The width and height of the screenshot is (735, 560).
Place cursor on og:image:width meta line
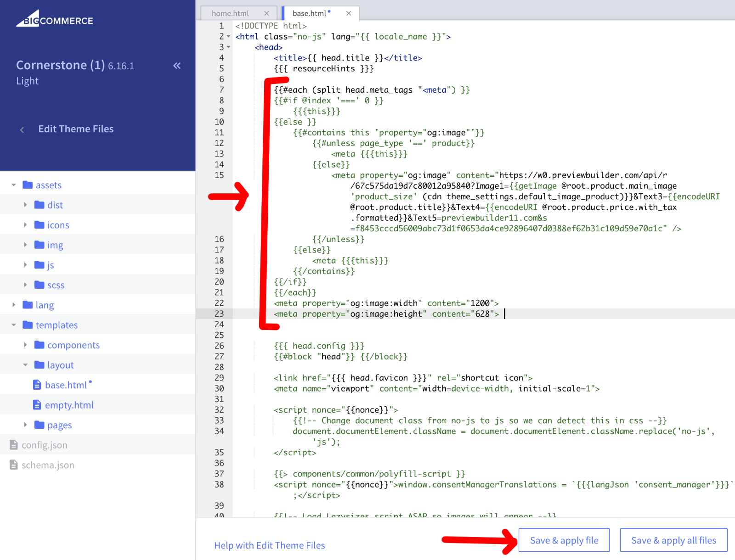[386, 303]
